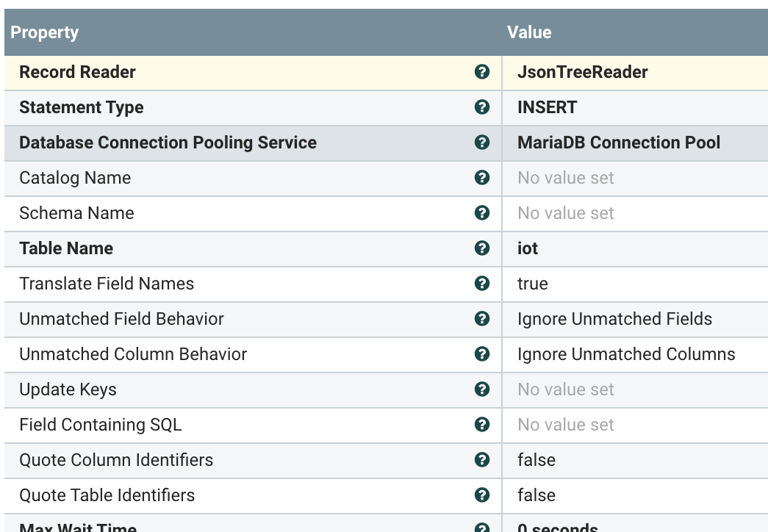This screenshot has height=532, width=768.
Task: Click help icon beside Database Connection Pooling Service
Action: click(x=482, y=143)
